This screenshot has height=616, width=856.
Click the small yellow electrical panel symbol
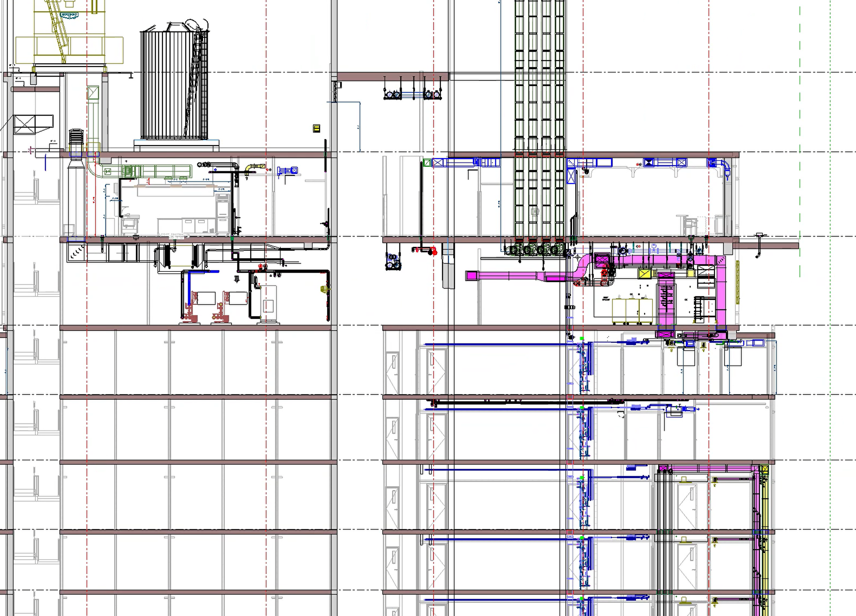(317, 129)
